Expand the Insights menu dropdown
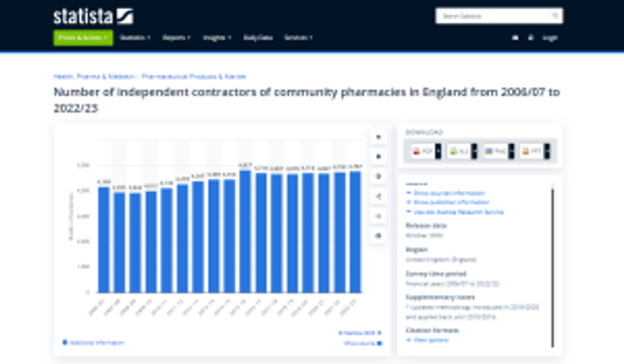Viewport: 624px width, 364px height. tap(217, 38)
